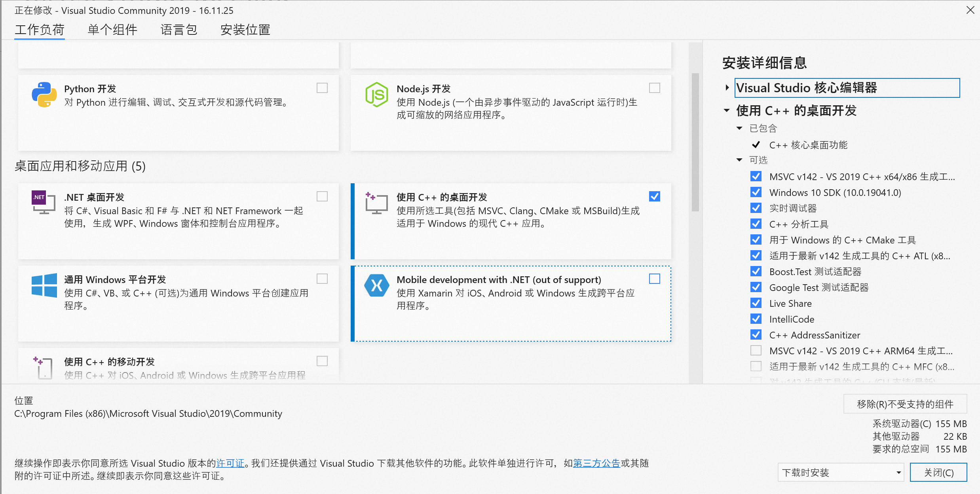980x494 pixels.
Task: Check the 通用 Windows 平台开发 checkbox
Action: 322,279
